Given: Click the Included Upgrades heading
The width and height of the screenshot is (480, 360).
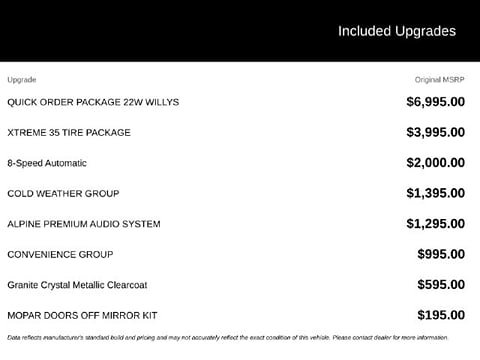Looking at the screenshot, I should (x=397, y=31).
